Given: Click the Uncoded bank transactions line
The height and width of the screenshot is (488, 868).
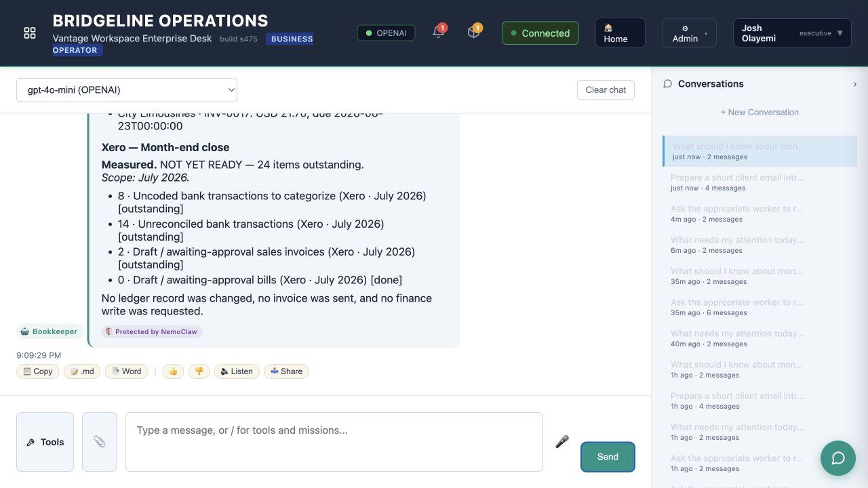Looking at the screenshot, I should pos(272,202).
